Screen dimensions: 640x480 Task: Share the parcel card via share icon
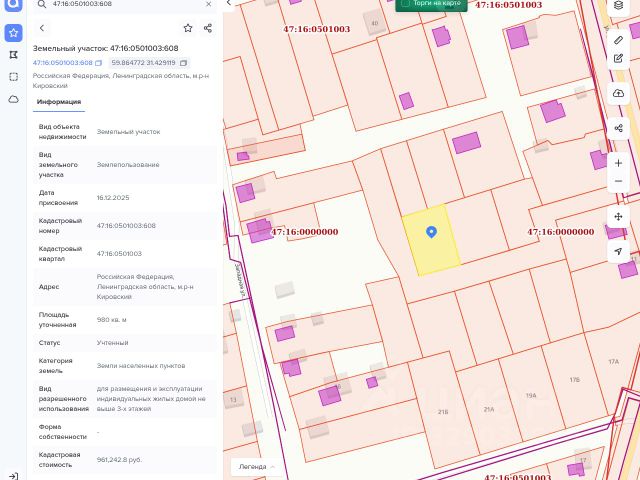[x=208, y=28]
